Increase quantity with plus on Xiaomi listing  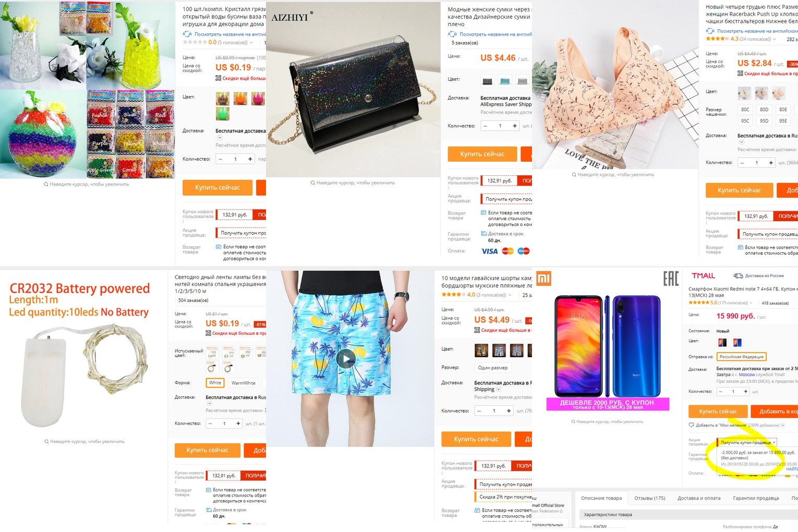tap(745, 391)
